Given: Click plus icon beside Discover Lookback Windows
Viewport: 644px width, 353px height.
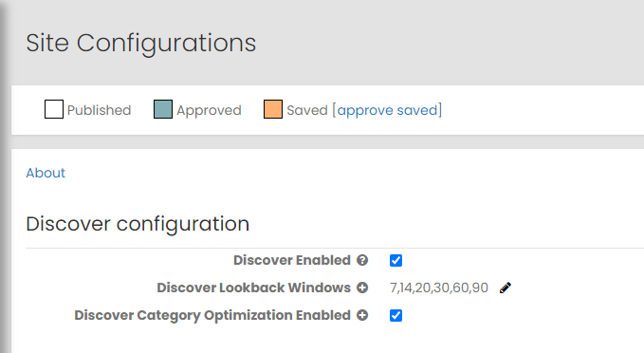Looking at the screenshot, I should coord(362,288).
